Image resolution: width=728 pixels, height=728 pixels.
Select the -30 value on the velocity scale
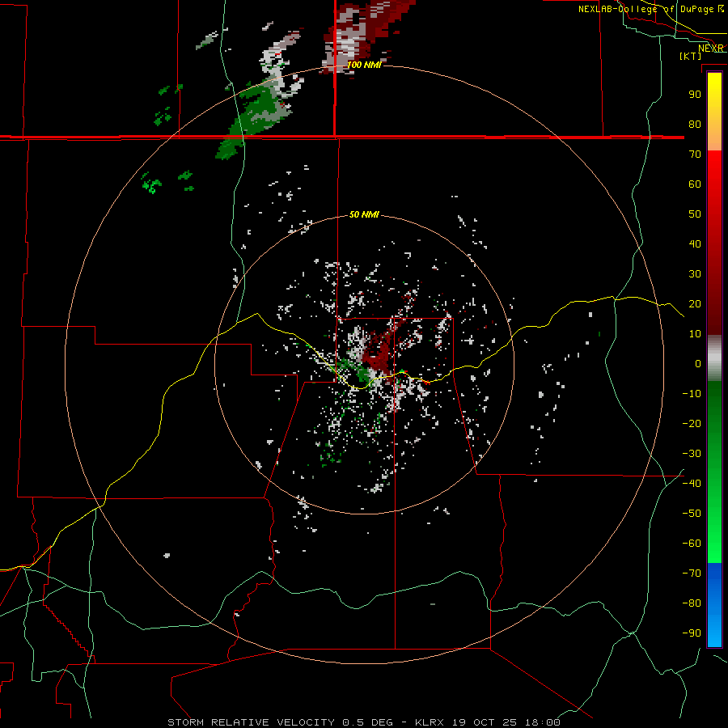click(692, 454)
